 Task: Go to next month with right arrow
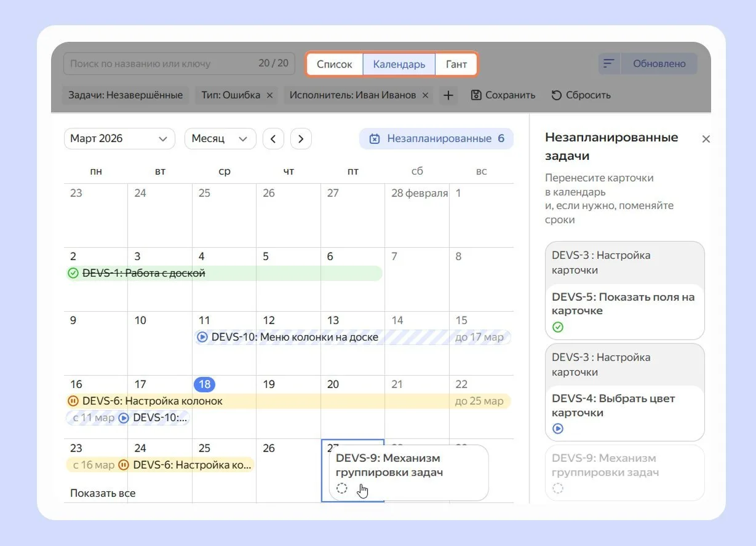click(x=301, y=139)
